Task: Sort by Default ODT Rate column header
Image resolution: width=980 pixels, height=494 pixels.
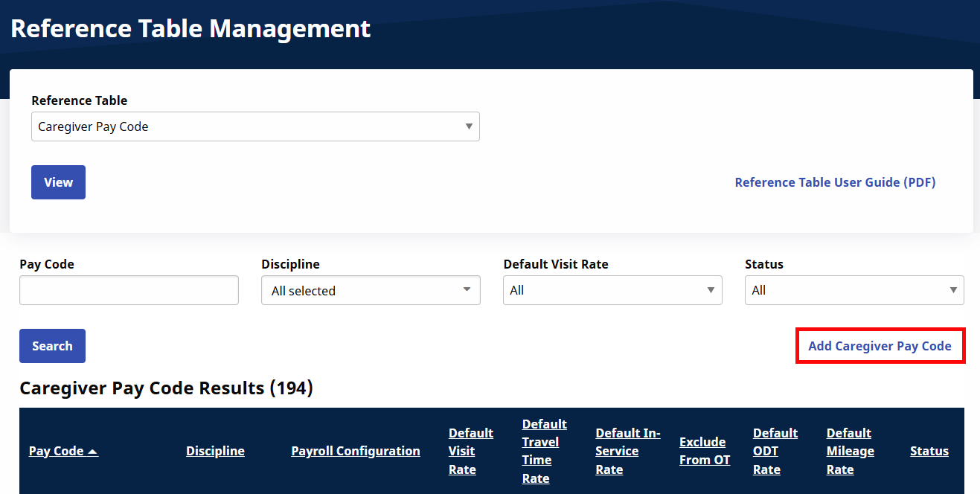Action: (x=775, y=451)
